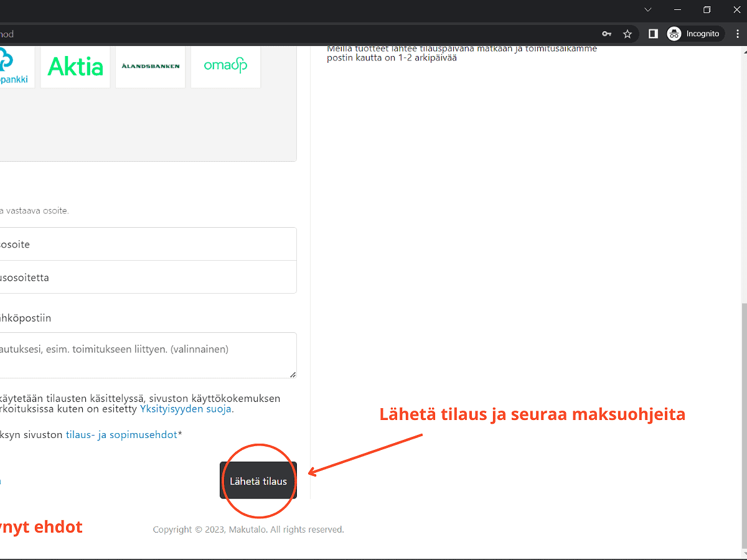Open the tilaus- ja sopimusehdot link
Viewport: 747px width, 560px height.
(x=121, y=434)
